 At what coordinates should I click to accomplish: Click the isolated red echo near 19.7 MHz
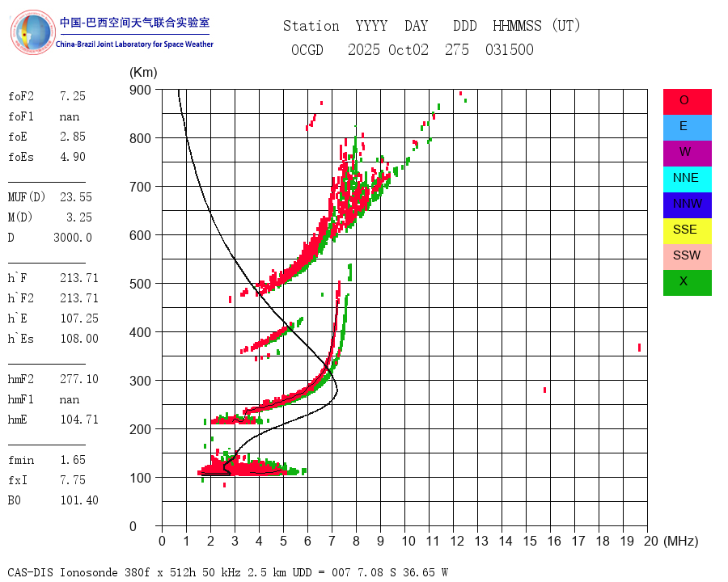pos(639,347)
